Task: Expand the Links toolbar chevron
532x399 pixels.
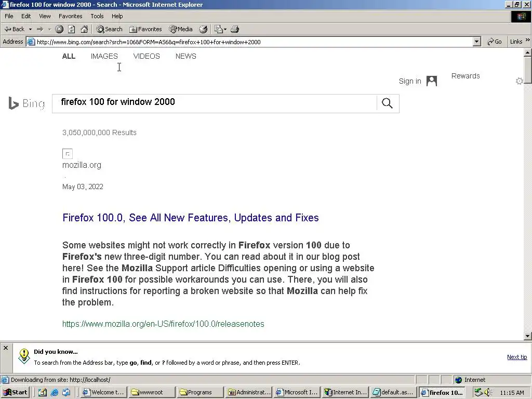Action: (528, 40)
